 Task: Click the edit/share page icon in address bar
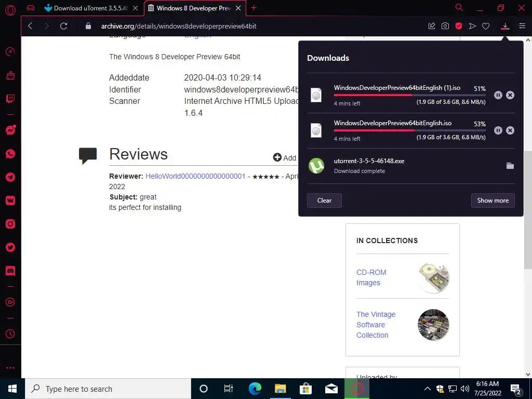coord(432,26)
